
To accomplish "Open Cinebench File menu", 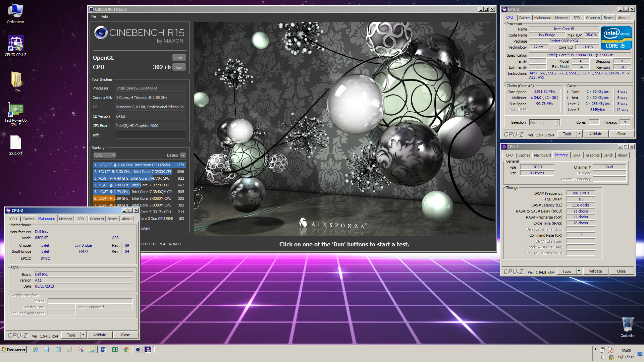I will pos(93,16).
